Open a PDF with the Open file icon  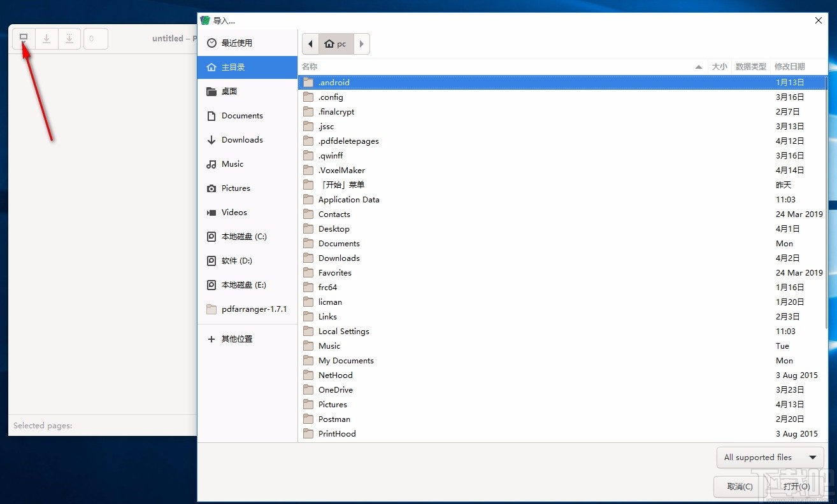coord(24,38)
